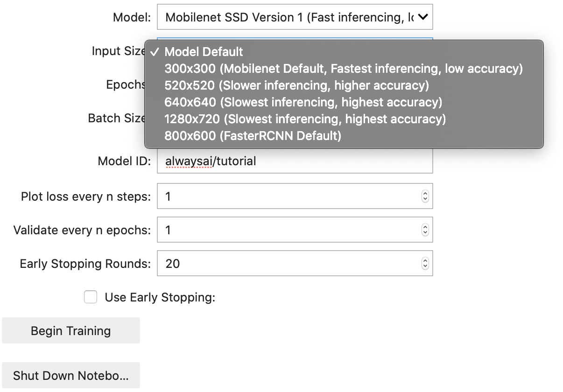Pick the 640x640 input size option
563x392 pixels.
(344, 102)
